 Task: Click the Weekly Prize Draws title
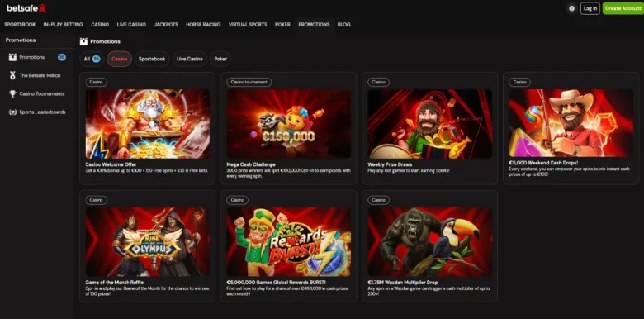pos(390,164)
